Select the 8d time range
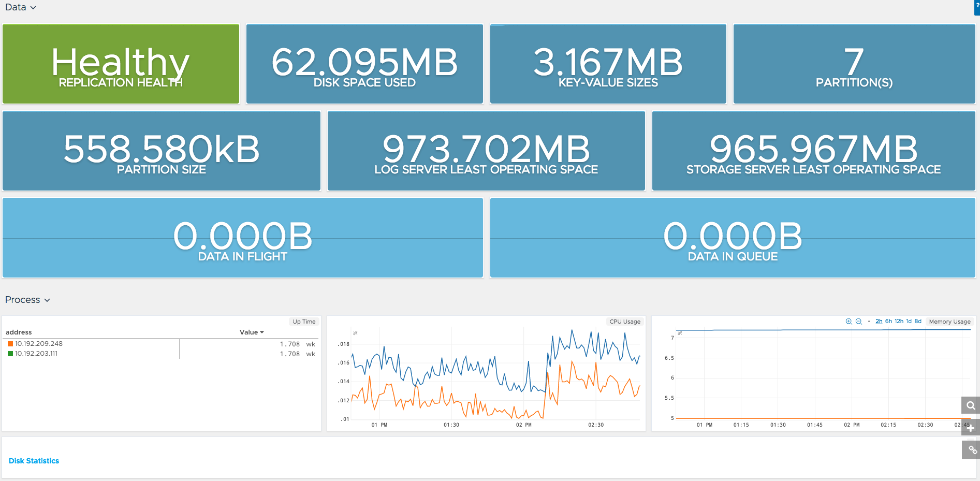 918,322
